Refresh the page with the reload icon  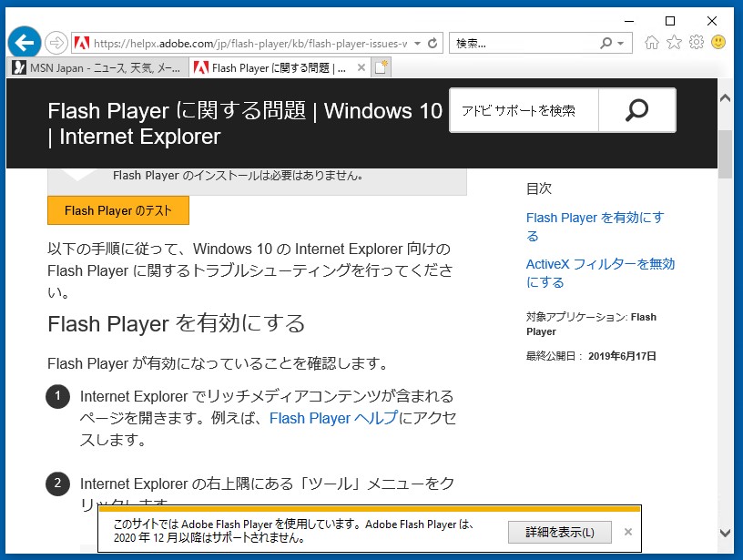pyautogui.click(x=433, y=44)
